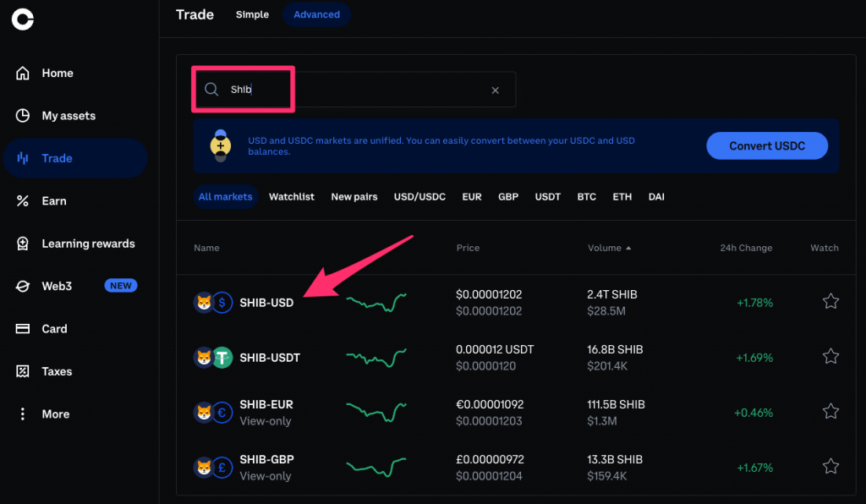Click the SHIB-GBP sparkline chart
866x504 pixels.
tap(376, 468)
